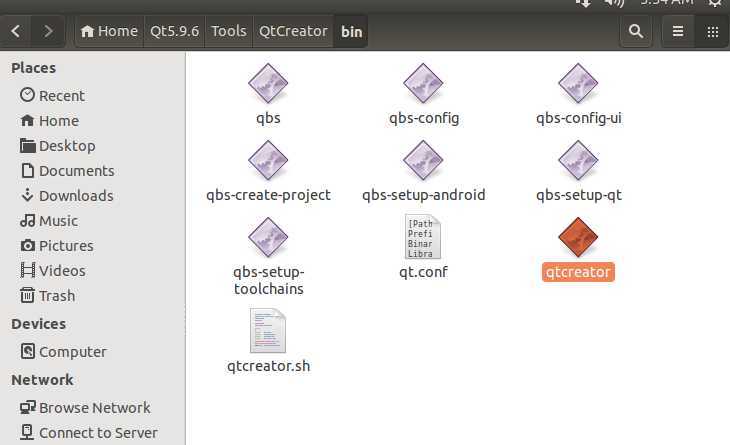Click the highlighted qtcreator executable icon
730x445 pixels.
pos(578,237)
